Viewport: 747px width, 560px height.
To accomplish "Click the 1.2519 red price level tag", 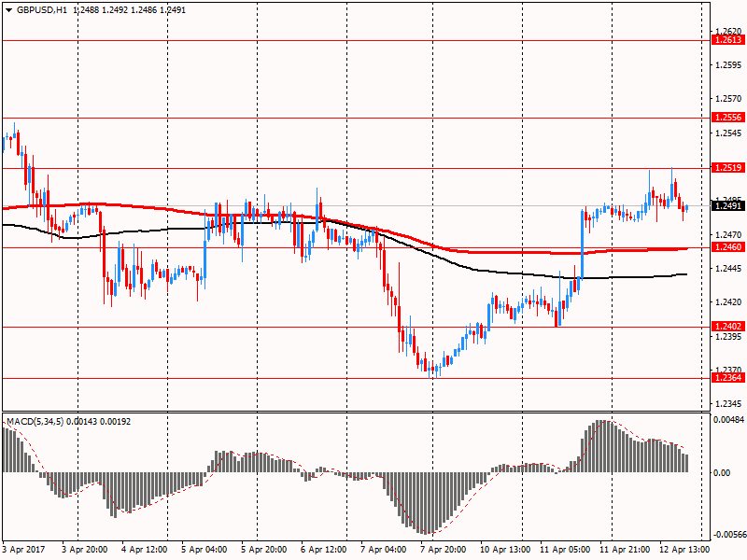I will (x=727, y=168).
